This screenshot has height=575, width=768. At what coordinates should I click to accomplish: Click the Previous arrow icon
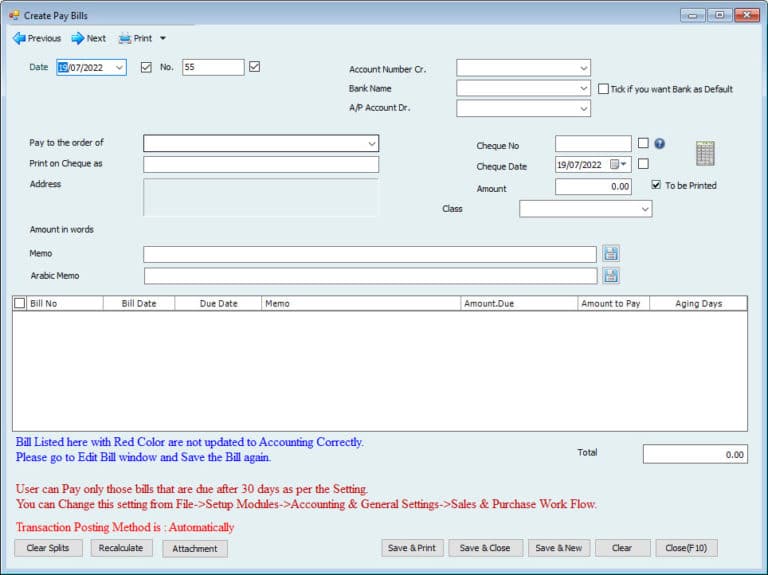point(18,38)
